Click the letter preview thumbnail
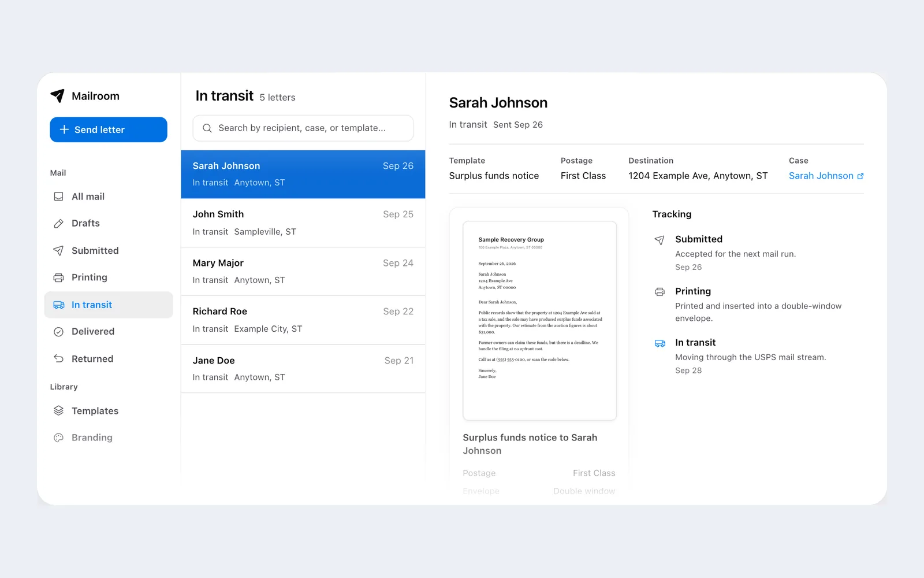The height and width of the screenshot is (578, 924). (539, 321)
